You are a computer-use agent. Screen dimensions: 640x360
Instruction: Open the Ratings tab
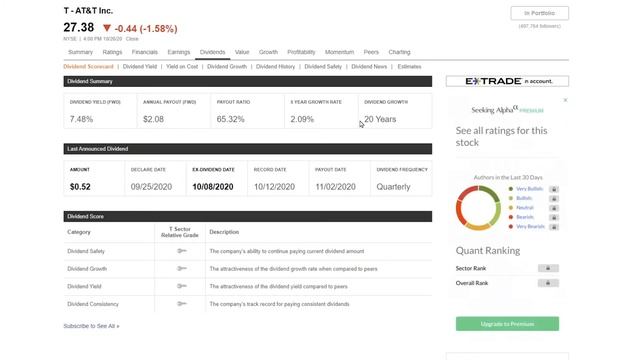pos(112,52)
